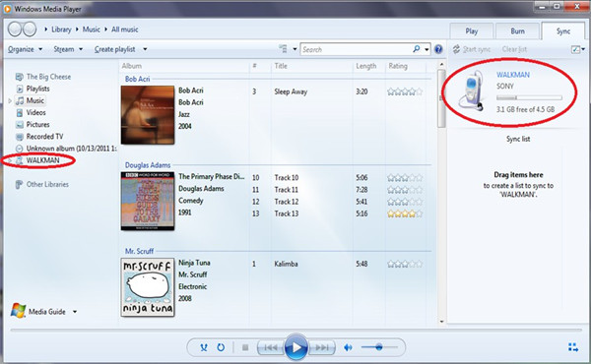Click the scrollbar down arrow

click(x=441, y=322)
